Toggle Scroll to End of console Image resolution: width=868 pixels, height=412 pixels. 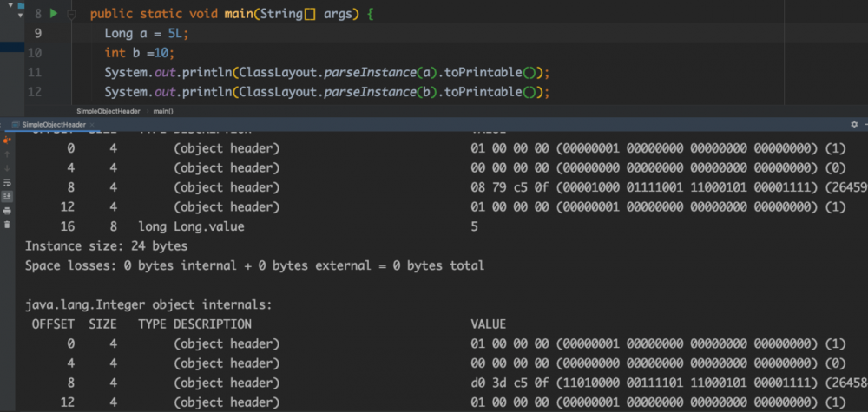(x=8, y=196)
